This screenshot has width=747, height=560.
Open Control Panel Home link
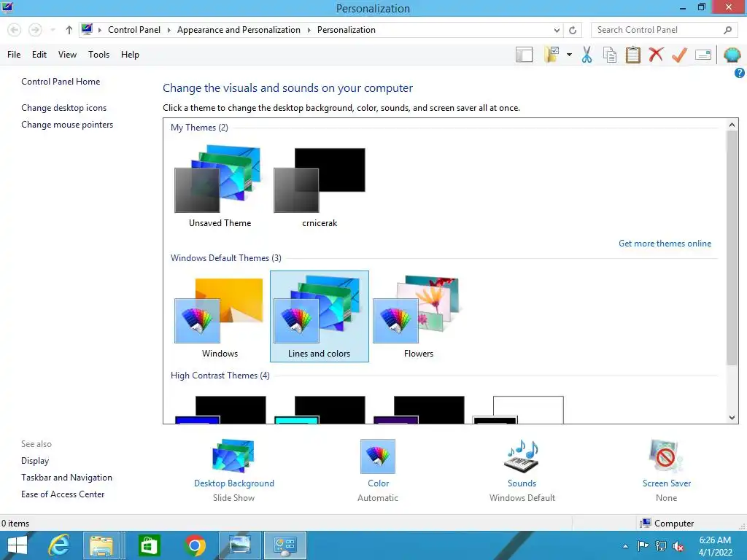[61, 82]
